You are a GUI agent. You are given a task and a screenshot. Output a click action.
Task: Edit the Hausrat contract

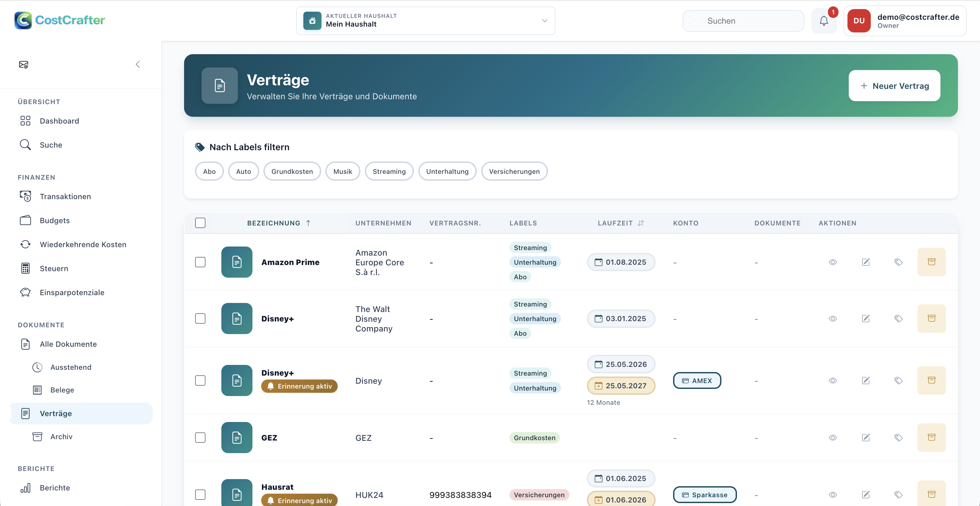866,495
